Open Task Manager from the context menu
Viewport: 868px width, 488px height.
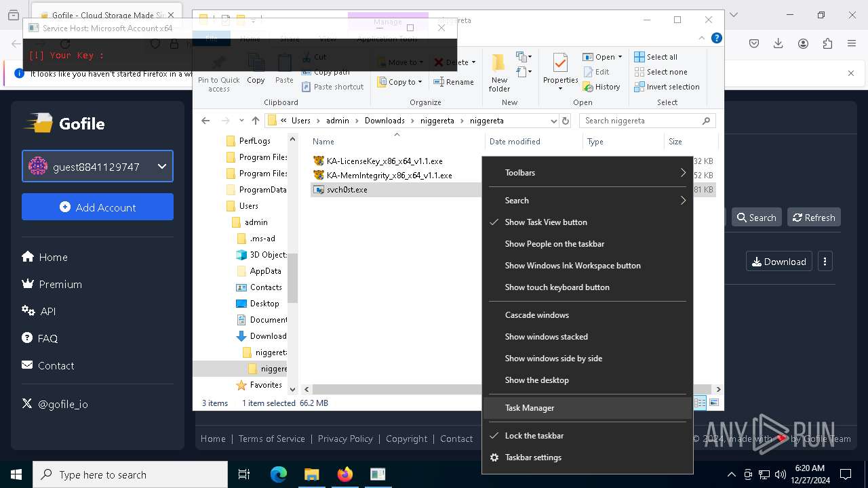(x=587, y=408)
